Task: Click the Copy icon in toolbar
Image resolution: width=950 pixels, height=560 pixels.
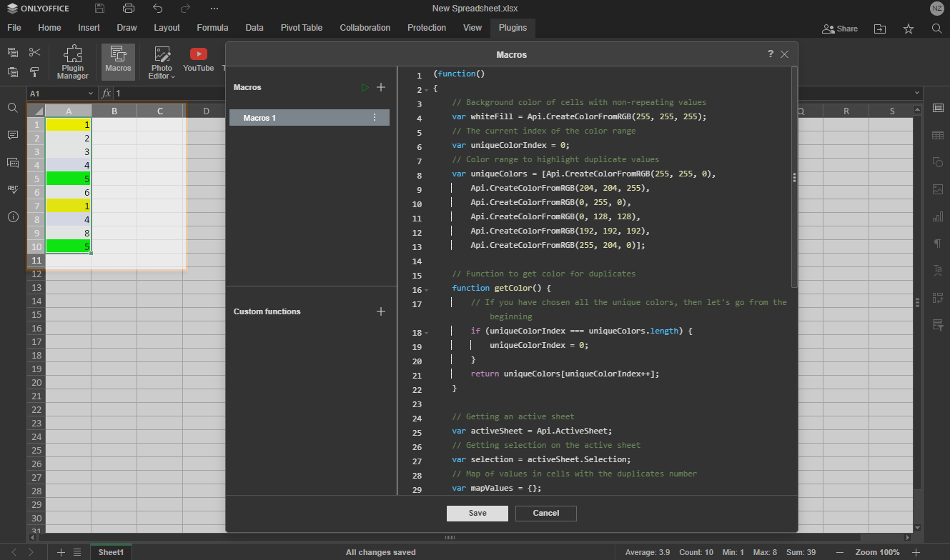Action: pyautogui.click(x=13, y=52)
